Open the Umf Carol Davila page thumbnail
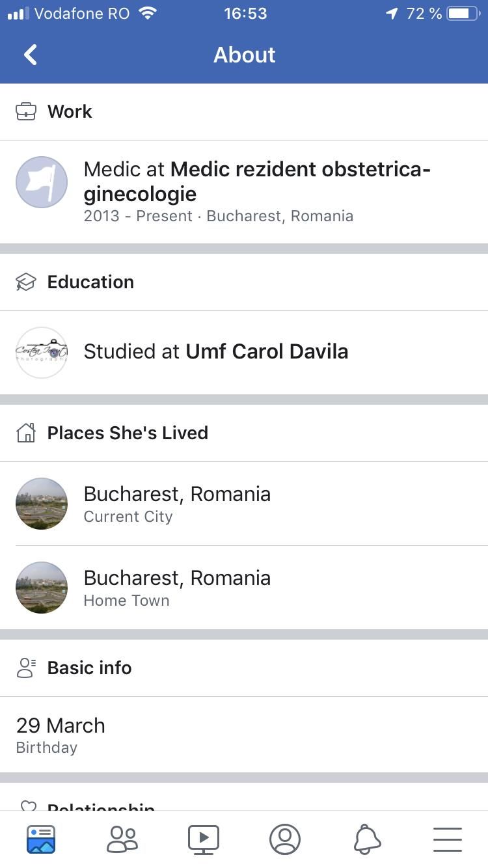The height and width of the screenshot is (868, 488). (x=42, y=353)
